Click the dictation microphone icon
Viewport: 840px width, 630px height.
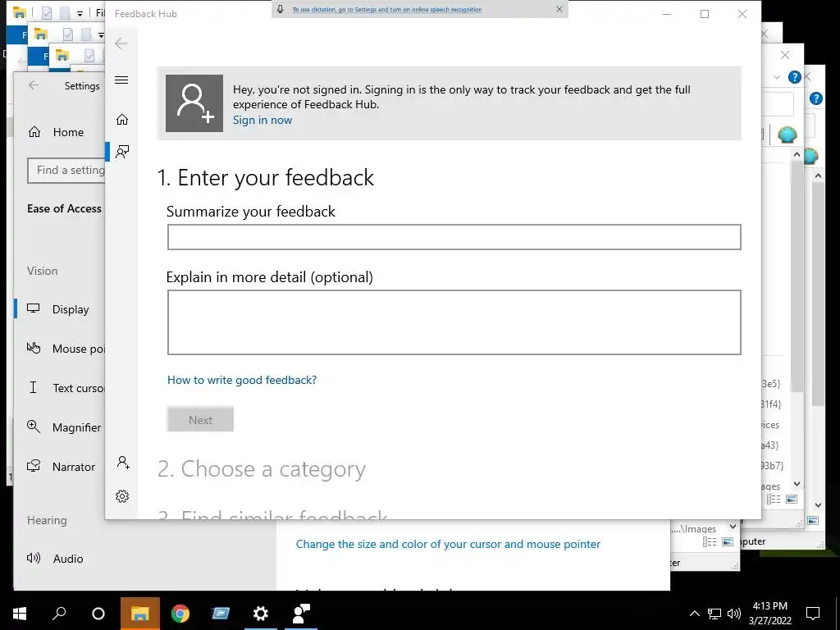281,9
